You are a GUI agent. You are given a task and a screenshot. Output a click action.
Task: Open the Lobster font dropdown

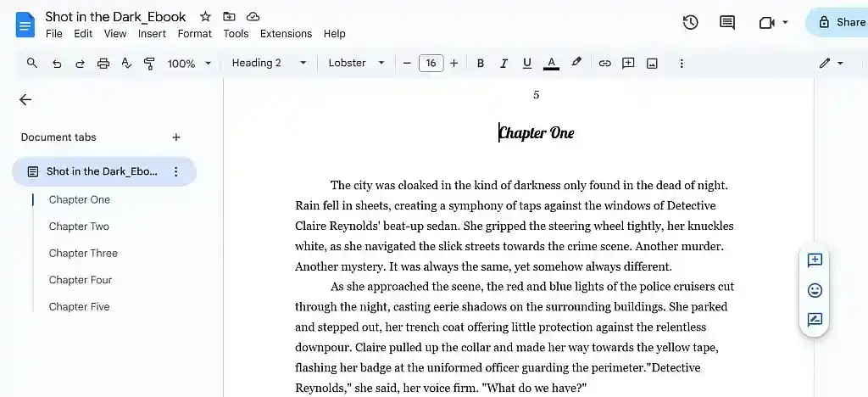tap(356, 64)
